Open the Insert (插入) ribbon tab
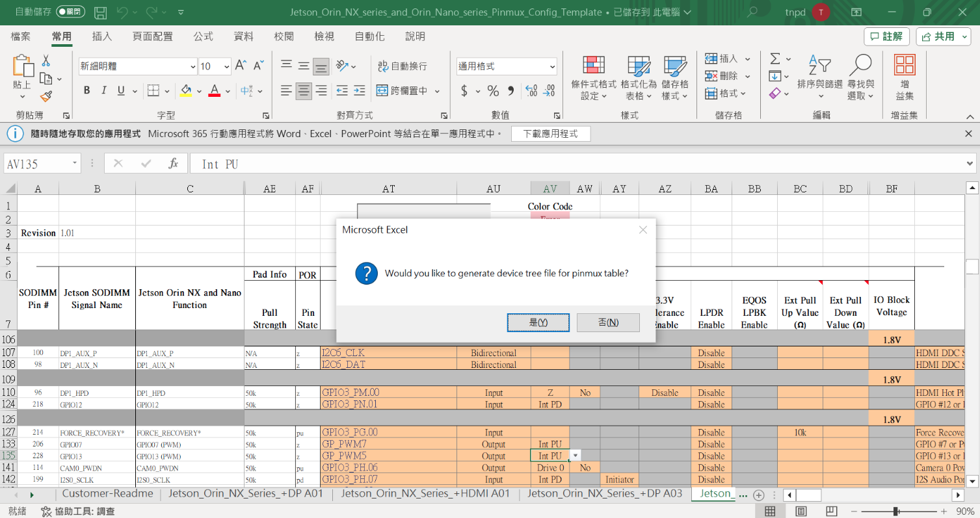The height and width of the screenshot is (518, 980). tap(102, 36)
